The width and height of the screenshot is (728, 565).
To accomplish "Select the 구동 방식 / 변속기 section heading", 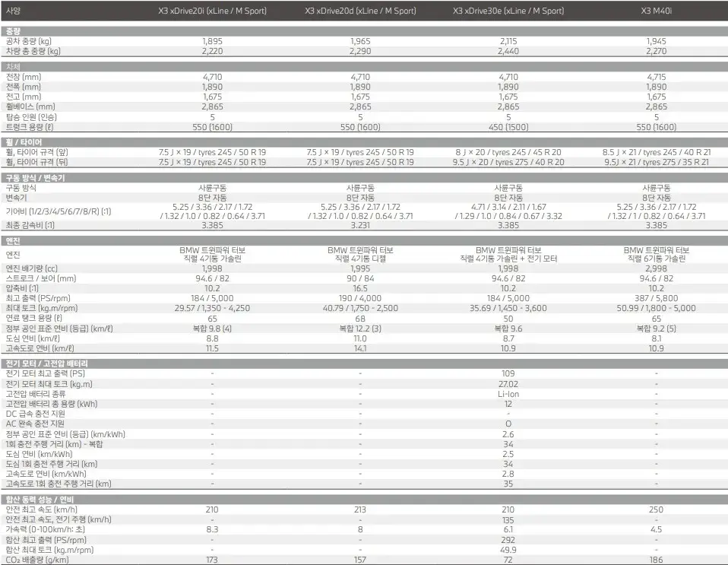I will pos(35,178).
